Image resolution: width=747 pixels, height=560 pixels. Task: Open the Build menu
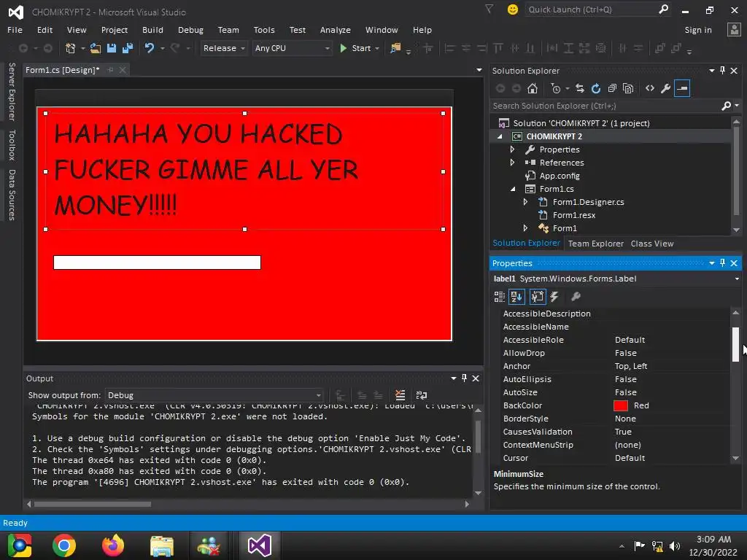(152, 29)
